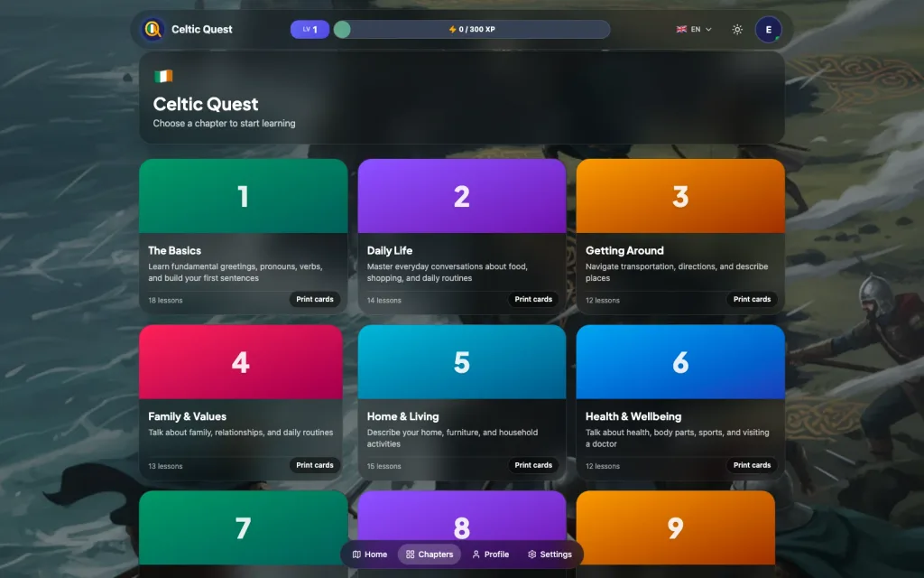Print cards for Health & Wellbeing
924x578 pixels.
(x=752, y=465)
